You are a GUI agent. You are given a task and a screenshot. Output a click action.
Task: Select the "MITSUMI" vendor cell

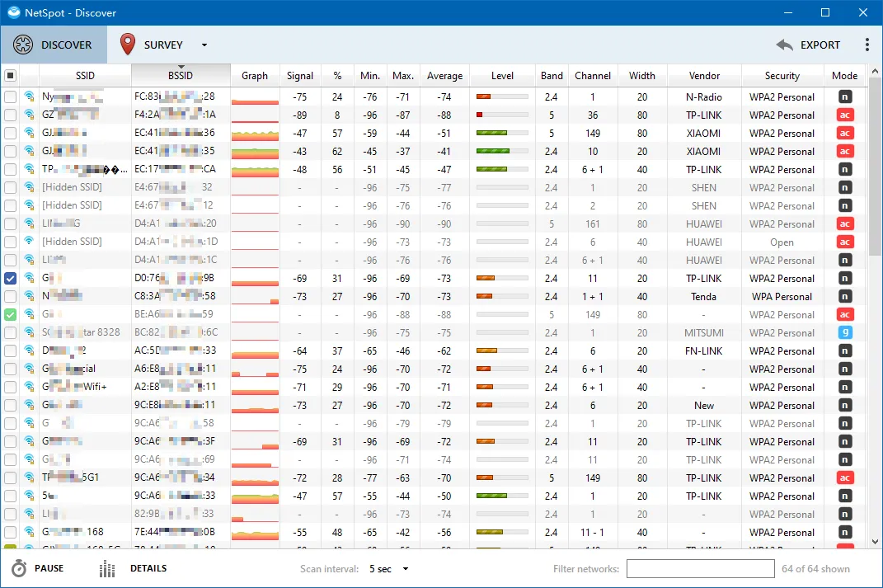[704, 332]
